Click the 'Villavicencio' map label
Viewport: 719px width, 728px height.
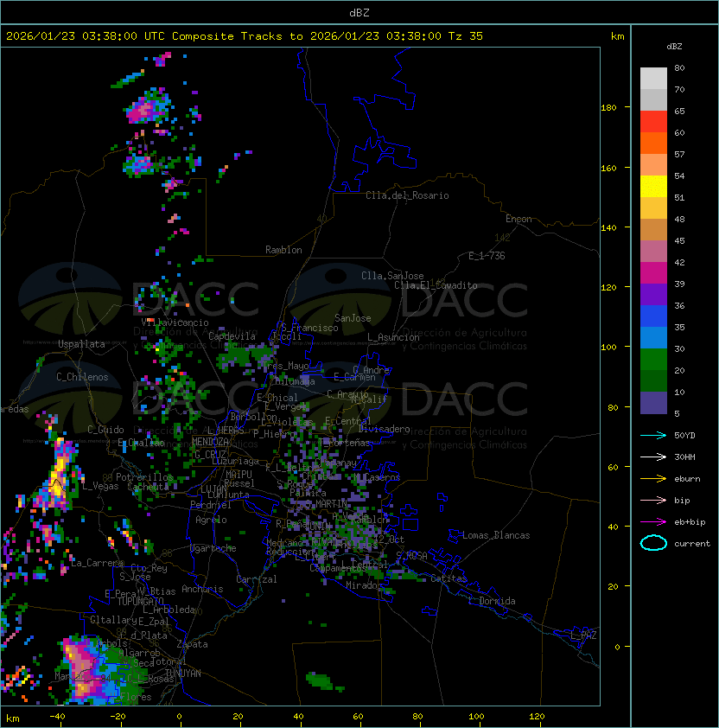click(175, 322)
